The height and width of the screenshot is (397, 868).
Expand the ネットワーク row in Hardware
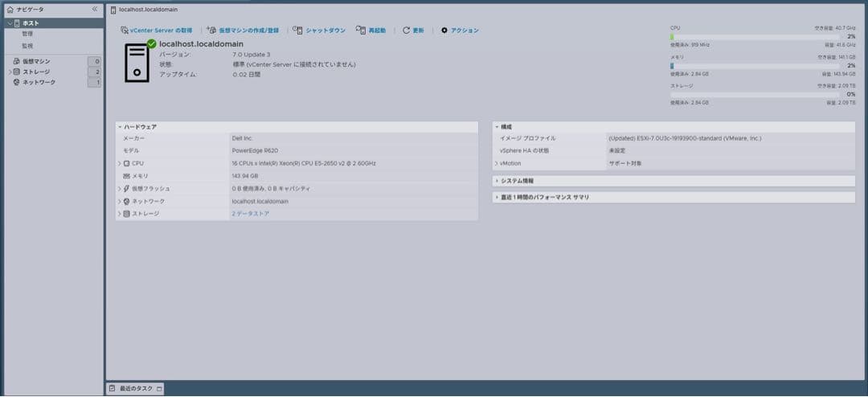[x=119, y=202]
